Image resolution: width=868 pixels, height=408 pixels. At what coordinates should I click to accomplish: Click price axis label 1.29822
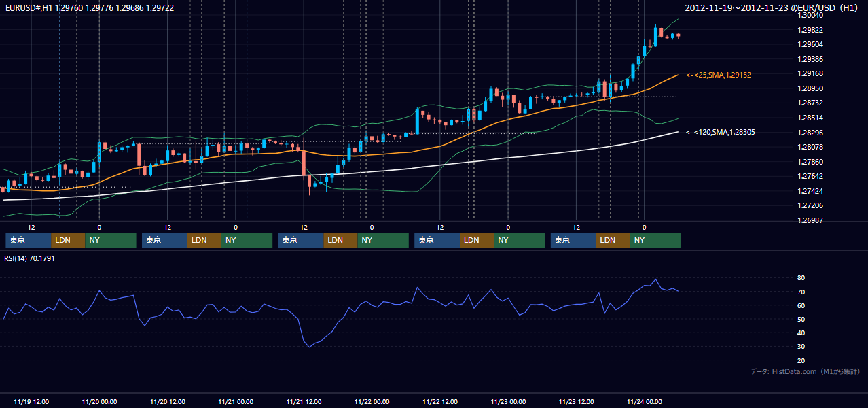812,30
